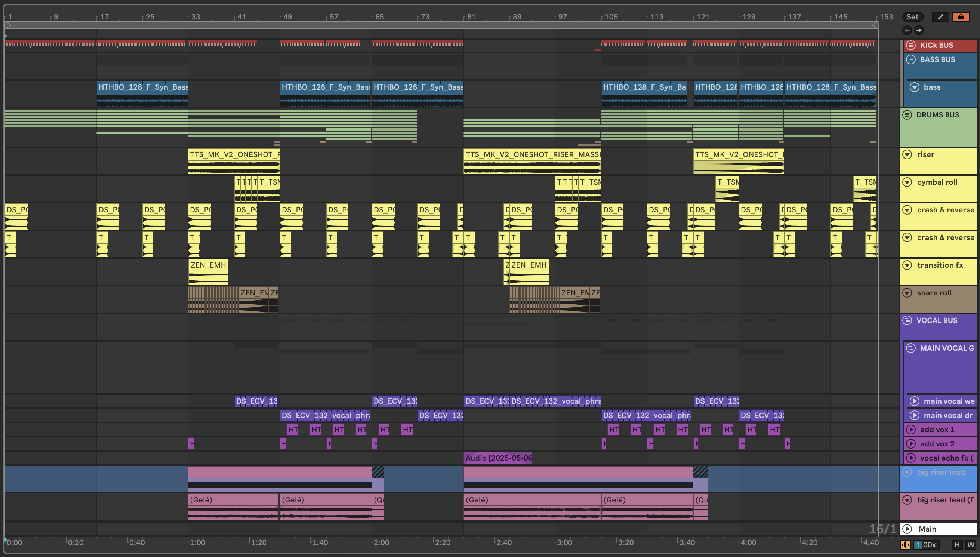Screen dimensions: 980x557
Task: Select first HT clip on add vox 1
Action: (293, 430)
